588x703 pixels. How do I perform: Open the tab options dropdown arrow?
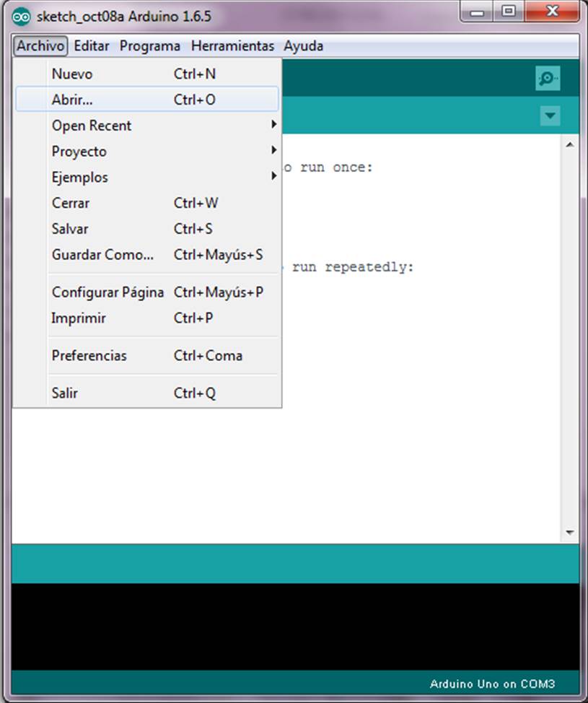(x=550, y=116)
